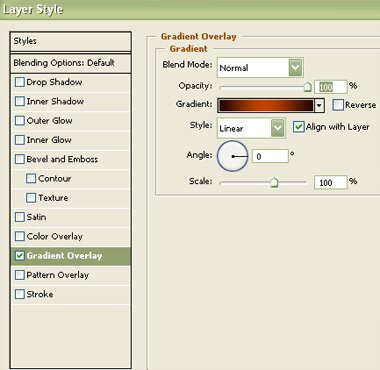Click the Scale percentage field
The width and height of the screenshot is (380, 370).
click(x=331, y=182)
